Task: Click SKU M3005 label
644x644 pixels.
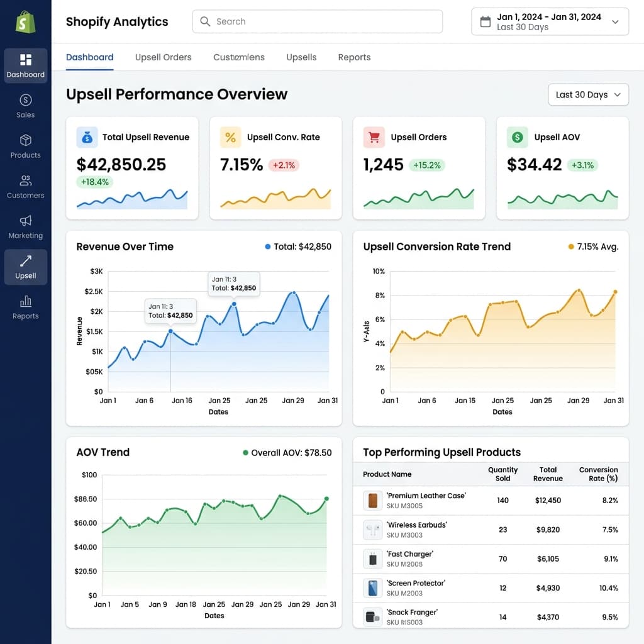Action: click(x=404, y=506)
